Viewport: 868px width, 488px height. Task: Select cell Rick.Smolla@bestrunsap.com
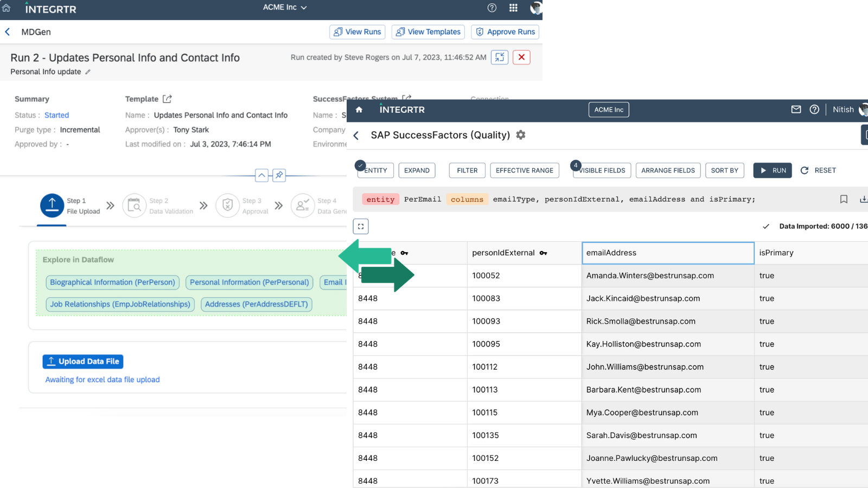point(668,322)
